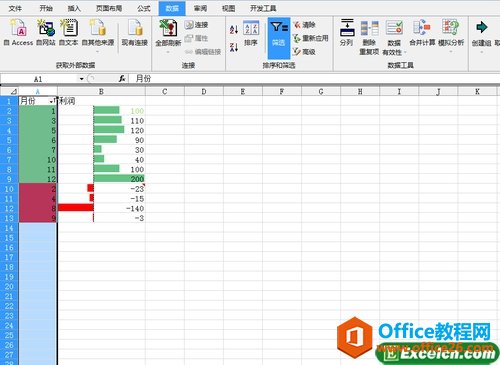Click Data Validation (数据有效性) icon
Image resolution: width=500 pixels, height=365 pixels.
click(394, 37)
